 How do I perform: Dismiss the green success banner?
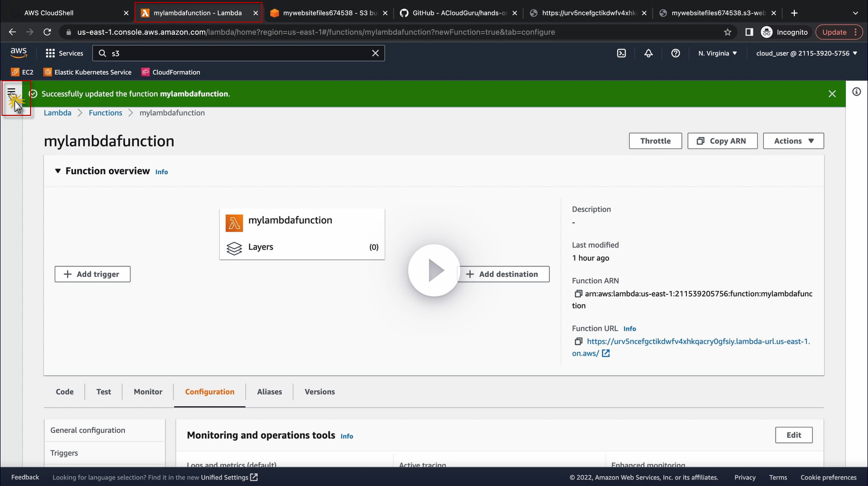coord(832,94)
